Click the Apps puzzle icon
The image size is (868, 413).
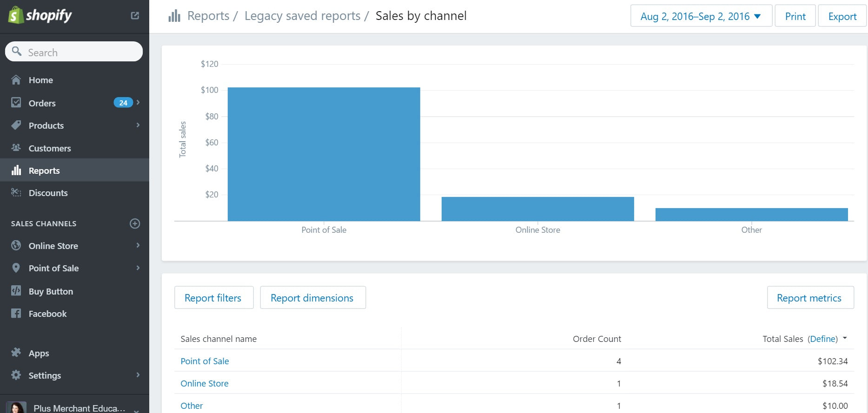coord(16,353)
